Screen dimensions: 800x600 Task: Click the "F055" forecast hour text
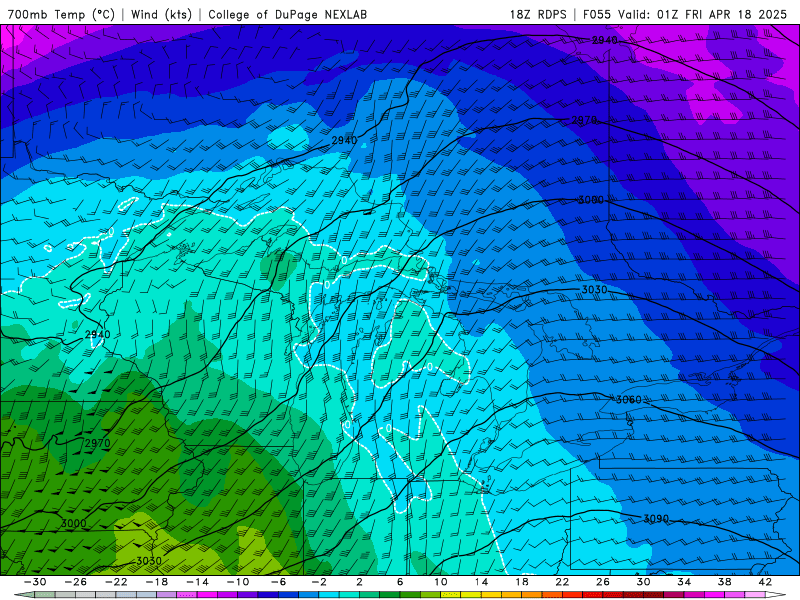(x=597, y=14)
